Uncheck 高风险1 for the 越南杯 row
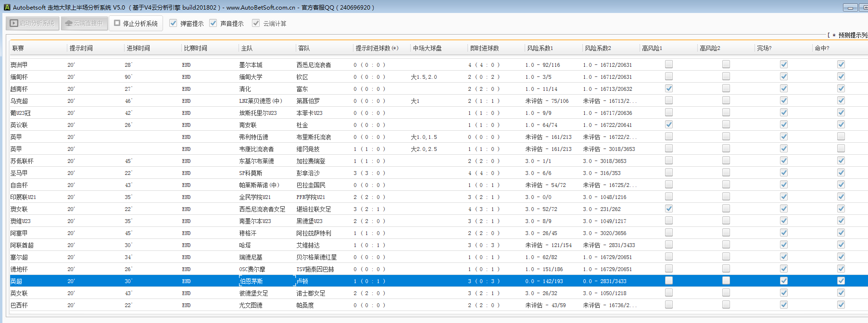 669,88
